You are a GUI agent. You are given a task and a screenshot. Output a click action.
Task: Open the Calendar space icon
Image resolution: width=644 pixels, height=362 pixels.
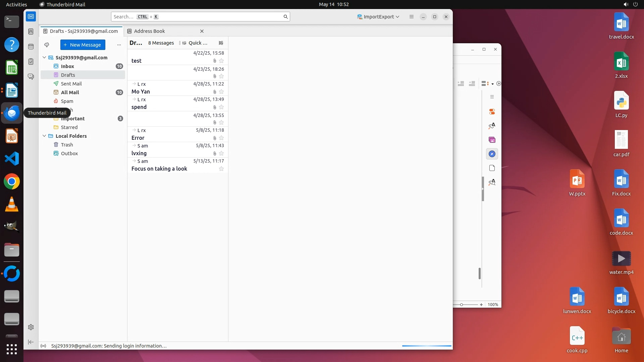[x=31, y=47]
